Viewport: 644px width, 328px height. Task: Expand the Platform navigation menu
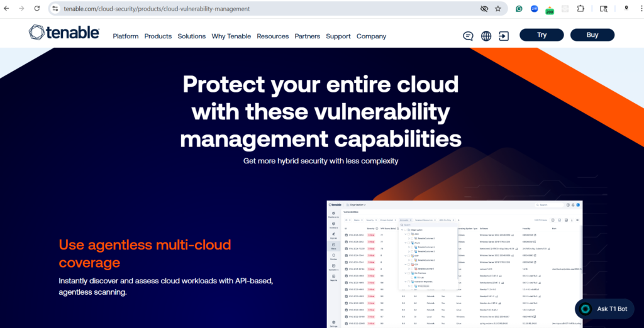[125, 36]
